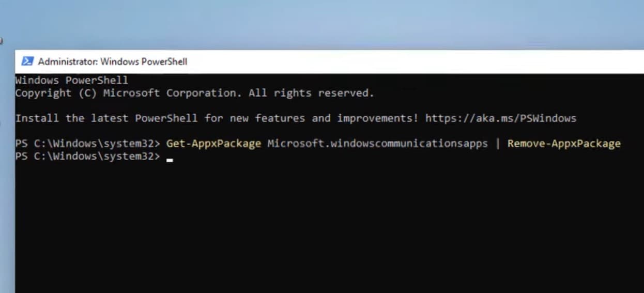The width and height of the screenshot is (644, 293).
Task: Click the Install the latest PowerShell text
Action: 106,118
